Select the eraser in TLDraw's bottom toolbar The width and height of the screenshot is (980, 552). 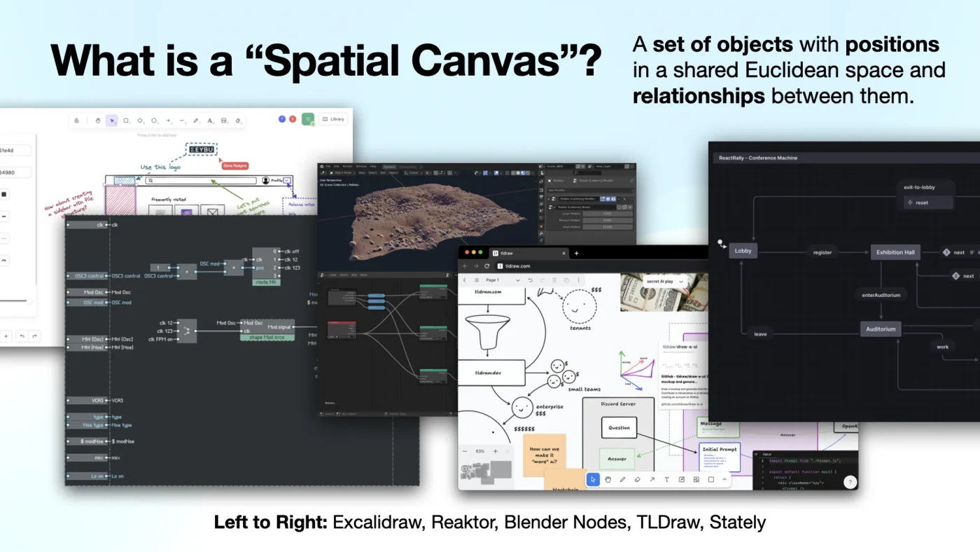[x=637, y=480]
